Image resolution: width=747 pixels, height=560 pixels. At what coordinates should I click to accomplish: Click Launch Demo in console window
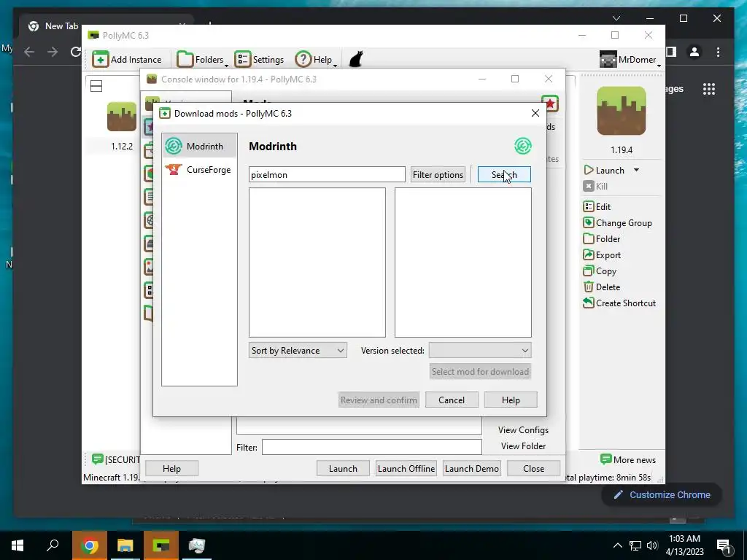tap(472, 469)
